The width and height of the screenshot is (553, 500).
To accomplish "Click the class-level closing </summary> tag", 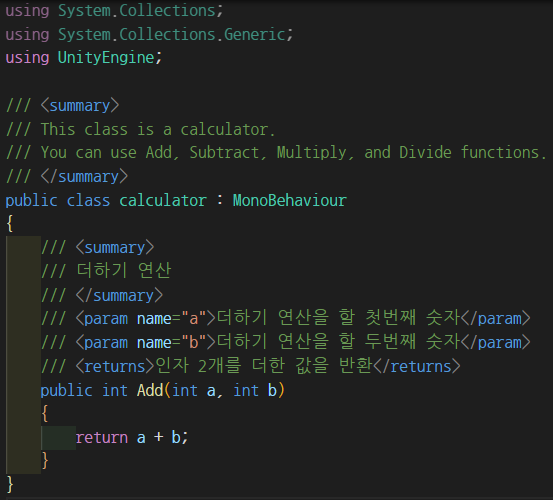I will click(84, 177).
